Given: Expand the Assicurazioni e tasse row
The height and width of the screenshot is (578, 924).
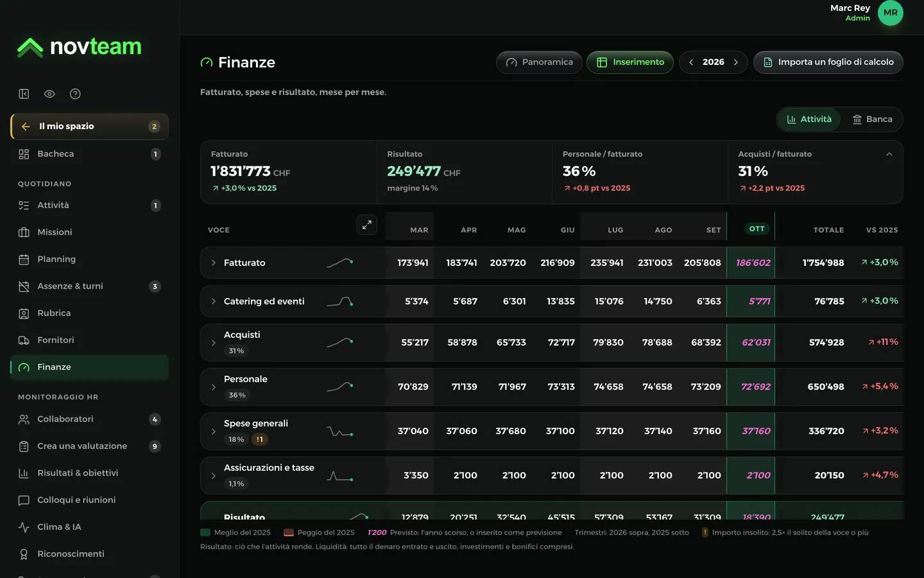Looking at the screenshot, I should 214,476.
